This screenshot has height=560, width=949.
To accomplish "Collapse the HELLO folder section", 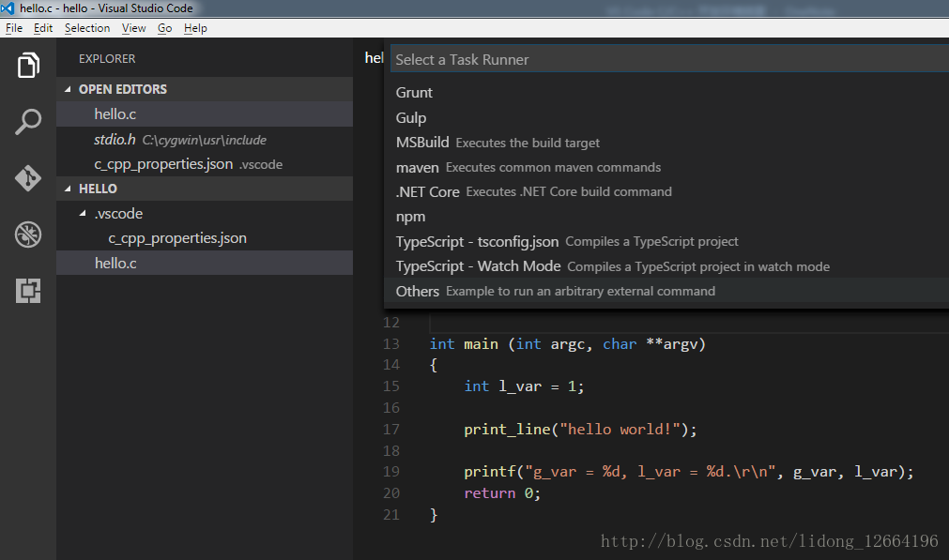I will point(68,189).
